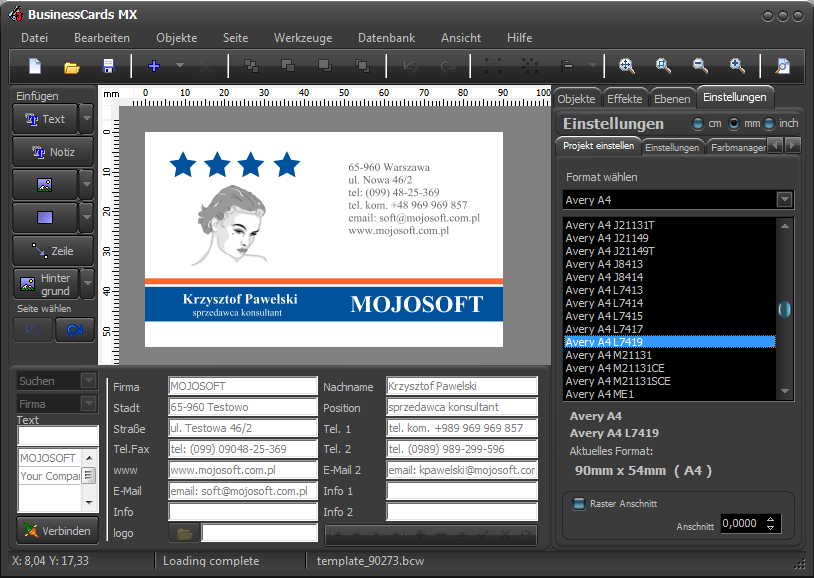Click the Open folder toolbar icon
The height and width of the screenshot is (578, 814).
(x=72, y=67)
